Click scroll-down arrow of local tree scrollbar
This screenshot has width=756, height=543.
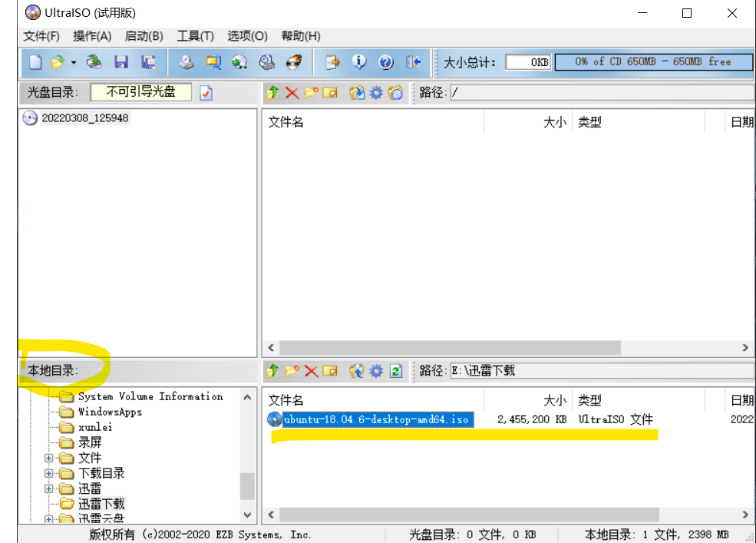(x=247, y=515)
